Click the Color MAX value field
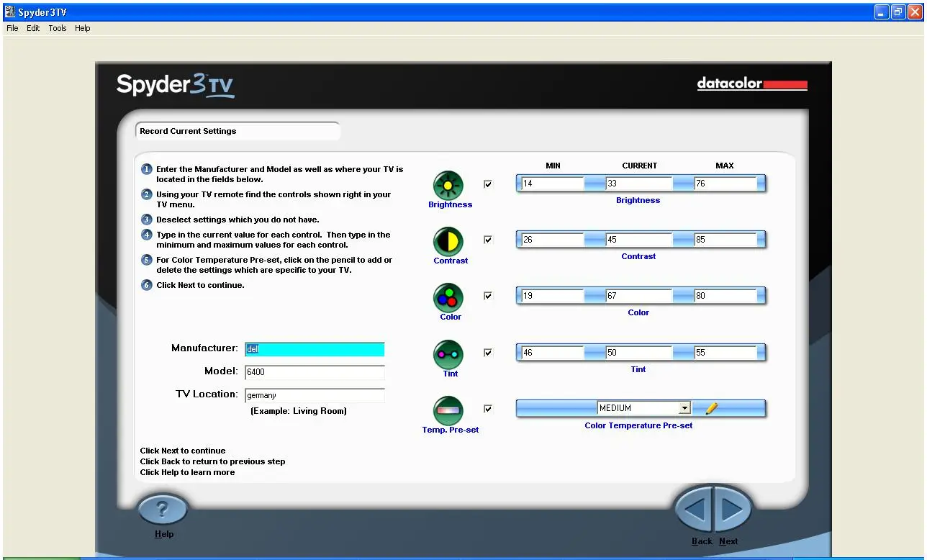 click(x=725, y=296)
